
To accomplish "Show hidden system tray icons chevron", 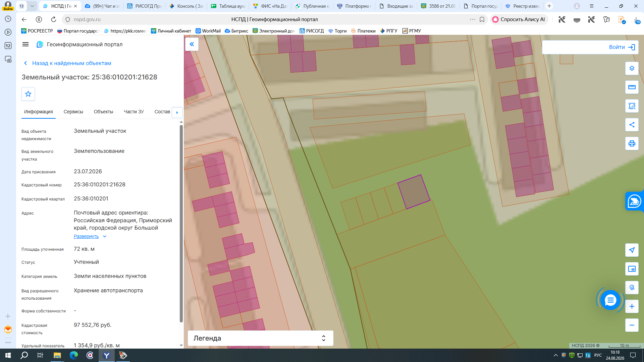I will click(x=556, y=355).
